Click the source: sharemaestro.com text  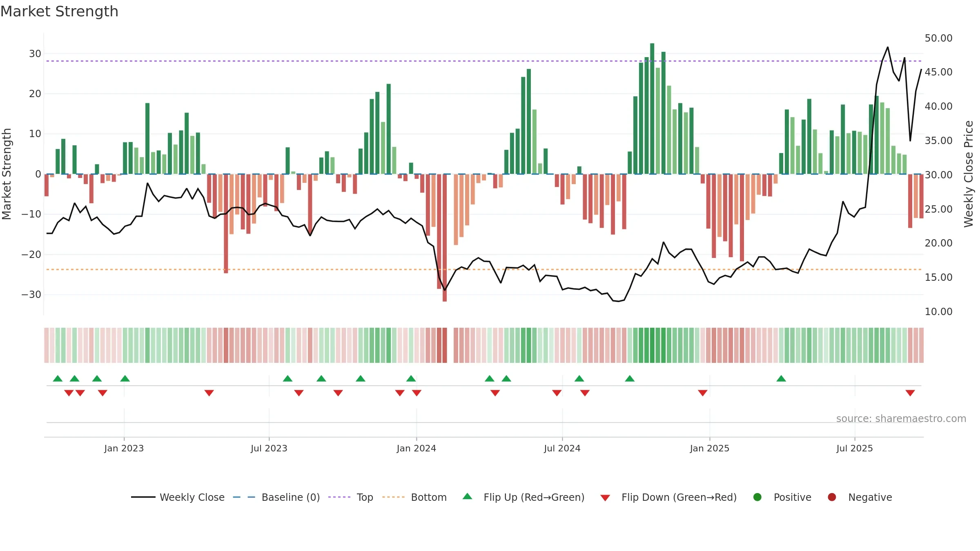[901, 419]
